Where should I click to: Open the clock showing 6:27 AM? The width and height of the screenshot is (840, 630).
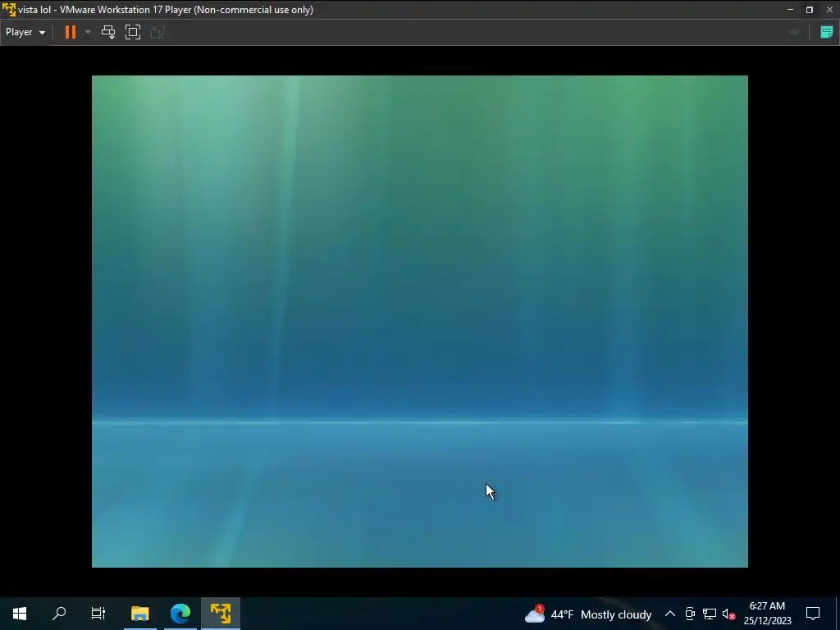coord(767,614)
